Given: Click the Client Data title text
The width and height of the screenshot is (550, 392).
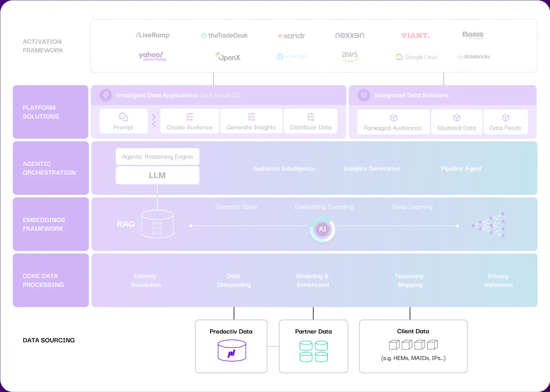Looking at the screenshot, I should [x=413, y=331].
